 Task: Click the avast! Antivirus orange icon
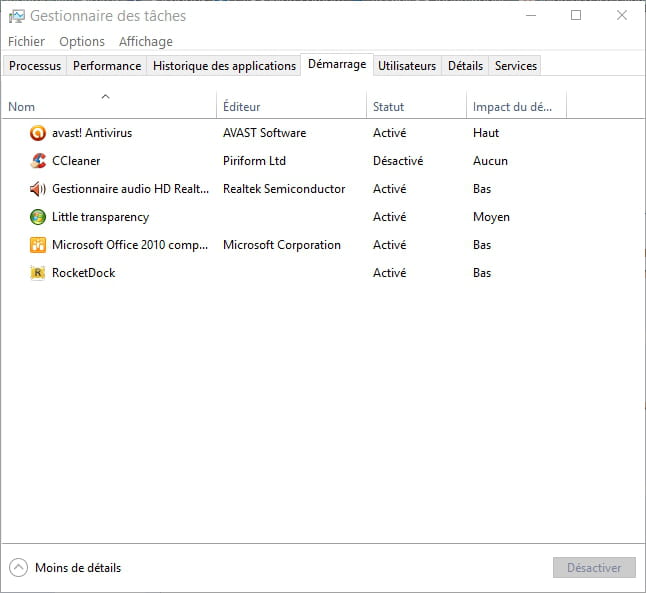pyautogui.click(x=38, y=133)
